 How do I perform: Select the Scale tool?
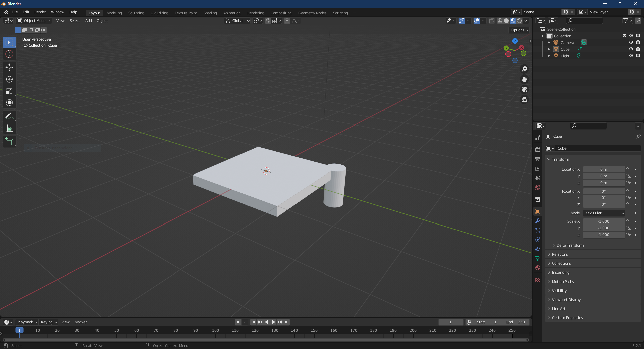coord(9,91)
